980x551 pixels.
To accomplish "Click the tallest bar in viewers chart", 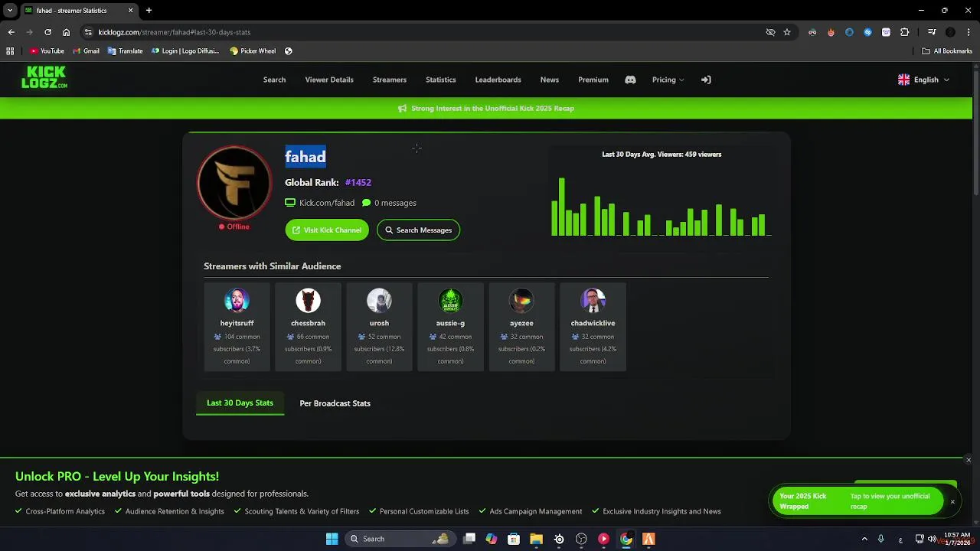I will pyautogui.click(x=562, y=207).
